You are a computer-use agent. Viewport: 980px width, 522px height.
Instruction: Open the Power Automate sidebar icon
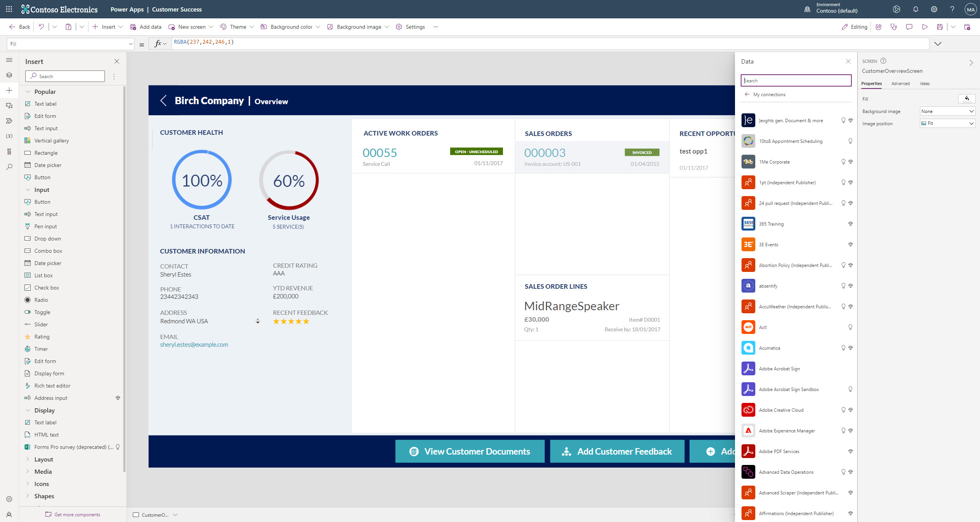tap(9, 121)
